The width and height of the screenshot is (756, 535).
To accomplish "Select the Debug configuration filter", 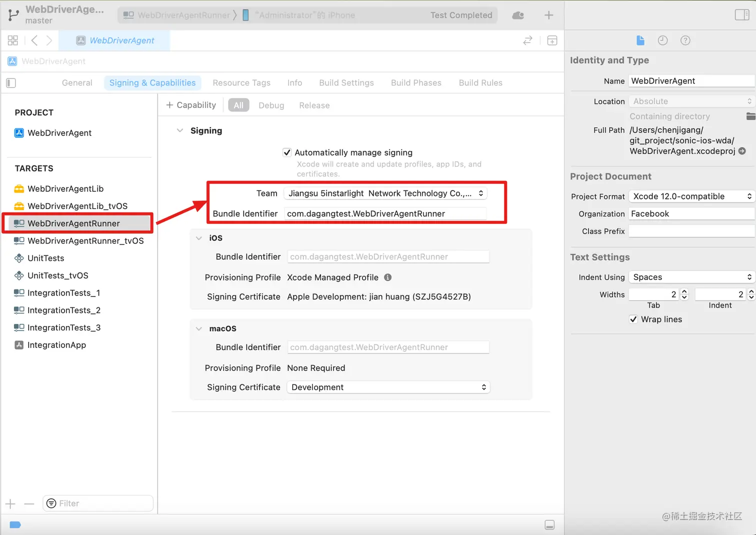I will point(271,105).
